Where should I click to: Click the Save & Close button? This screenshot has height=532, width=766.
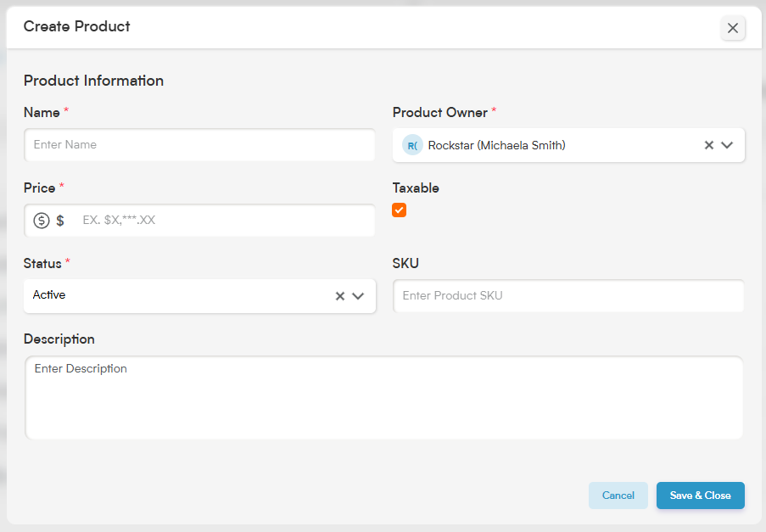click(700, 496)
